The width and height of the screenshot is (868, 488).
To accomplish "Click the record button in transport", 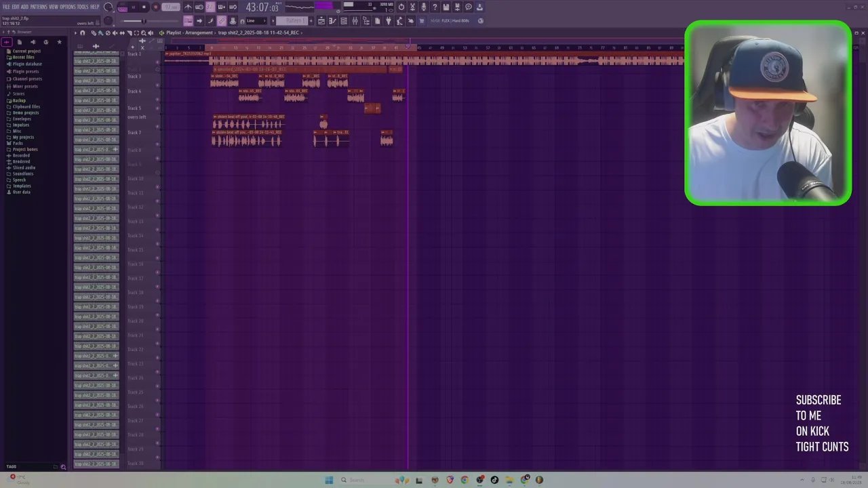I will [x=155, y=7].
